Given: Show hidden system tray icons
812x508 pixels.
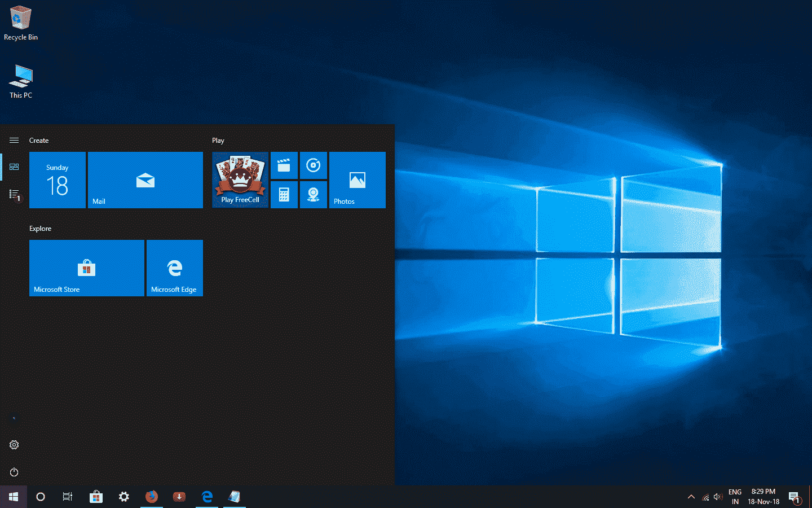Looking at the screenshot, I should [691, 497].
